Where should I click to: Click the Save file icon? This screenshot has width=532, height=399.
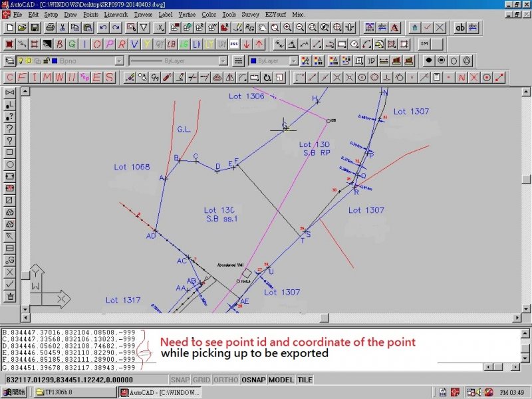tap(34, 28)
